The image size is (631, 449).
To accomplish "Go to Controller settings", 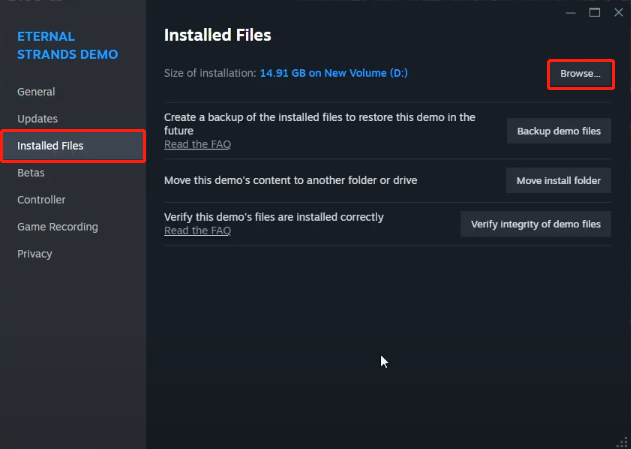I will coord(41,200).
